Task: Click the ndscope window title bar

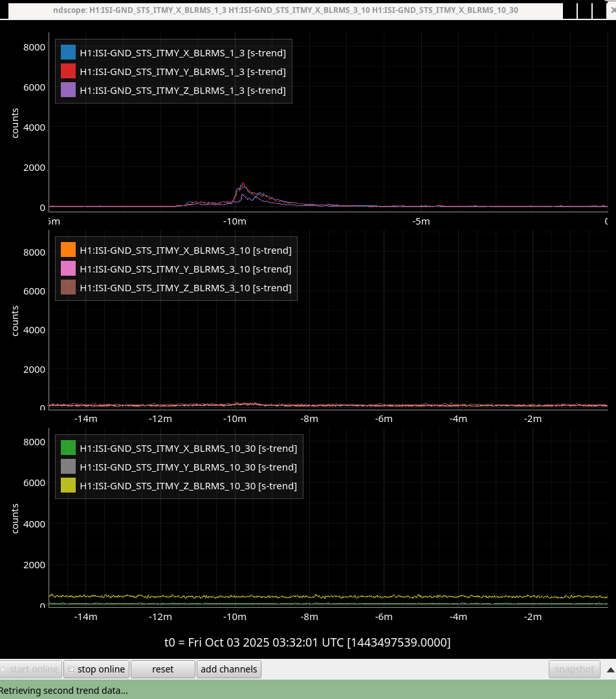Action: [x=285, y=10]
